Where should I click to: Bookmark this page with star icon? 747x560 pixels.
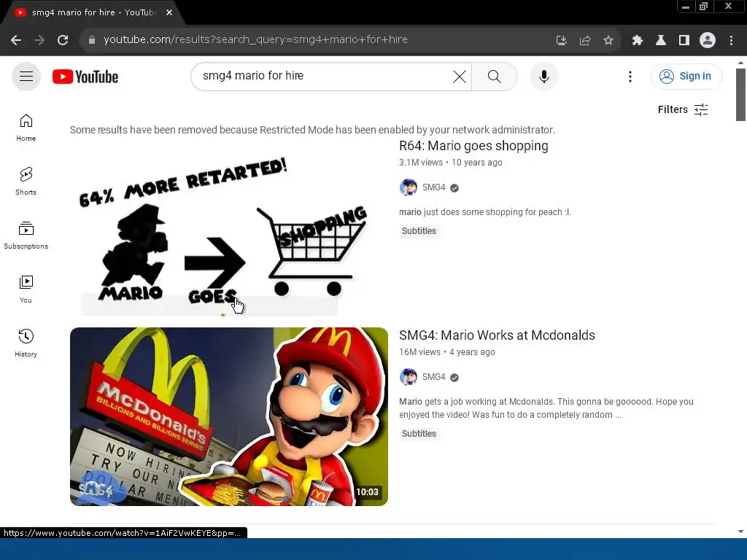click(608, 40)
